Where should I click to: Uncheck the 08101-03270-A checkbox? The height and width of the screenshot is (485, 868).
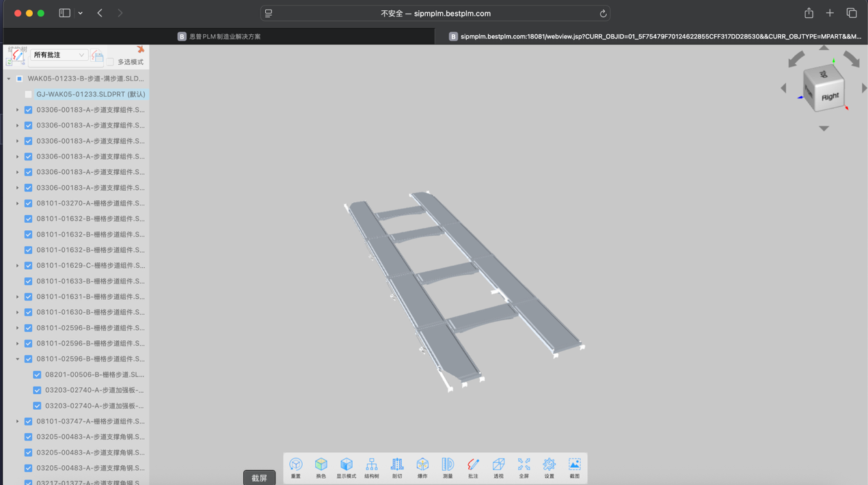[28, 203]
